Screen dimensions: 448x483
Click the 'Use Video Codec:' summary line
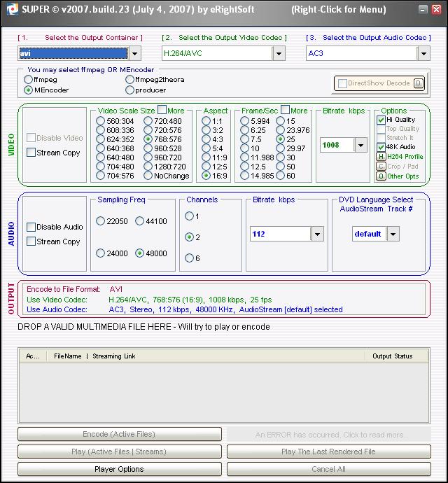pos(149,300)
